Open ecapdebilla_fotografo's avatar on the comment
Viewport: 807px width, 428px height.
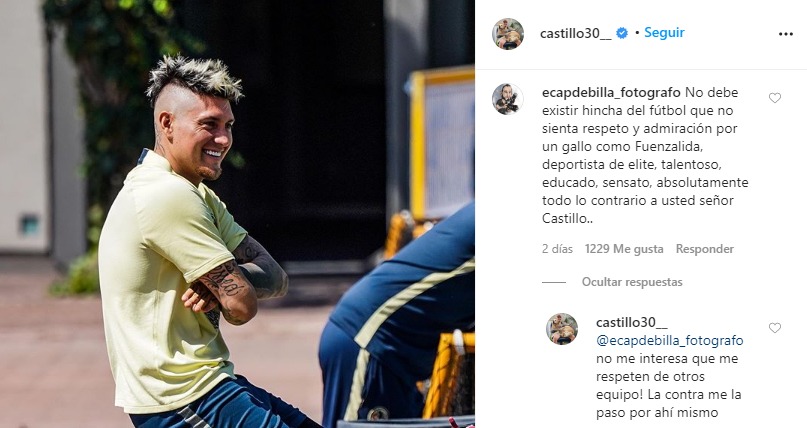508,99
